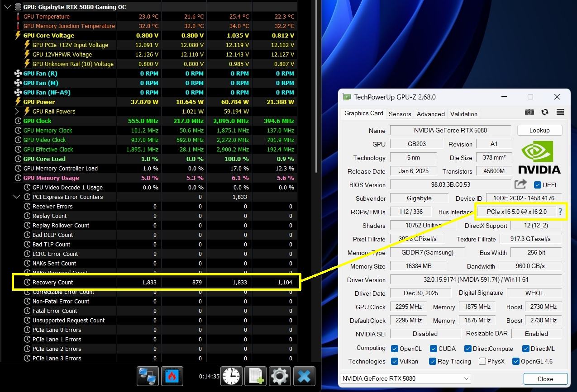The height and width of the screenshot is (392, 577).
Task: Click the NVIDIA logo in GPU-Z
Action: [539, 158]
